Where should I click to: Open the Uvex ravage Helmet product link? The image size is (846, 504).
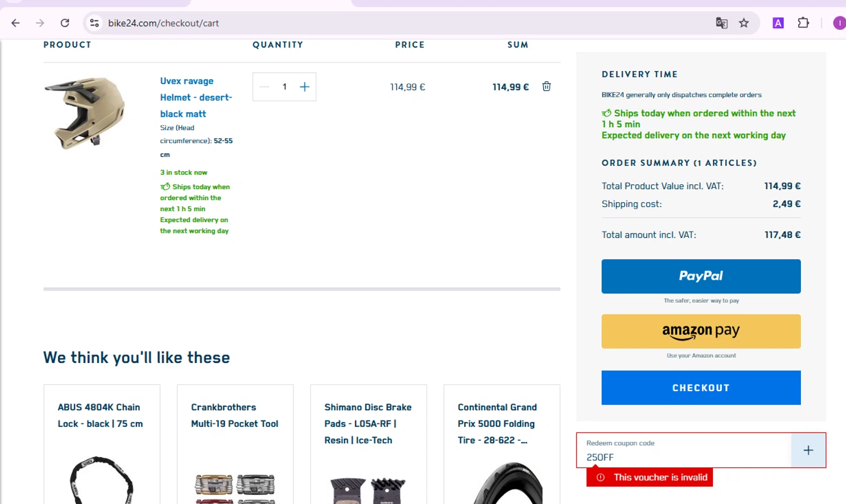196,98
